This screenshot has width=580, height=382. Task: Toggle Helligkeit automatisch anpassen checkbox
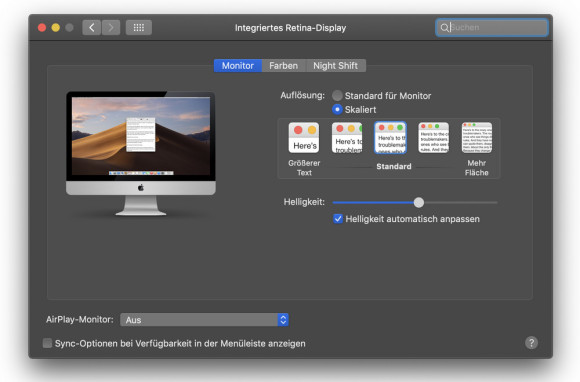(x=338, y=219)
